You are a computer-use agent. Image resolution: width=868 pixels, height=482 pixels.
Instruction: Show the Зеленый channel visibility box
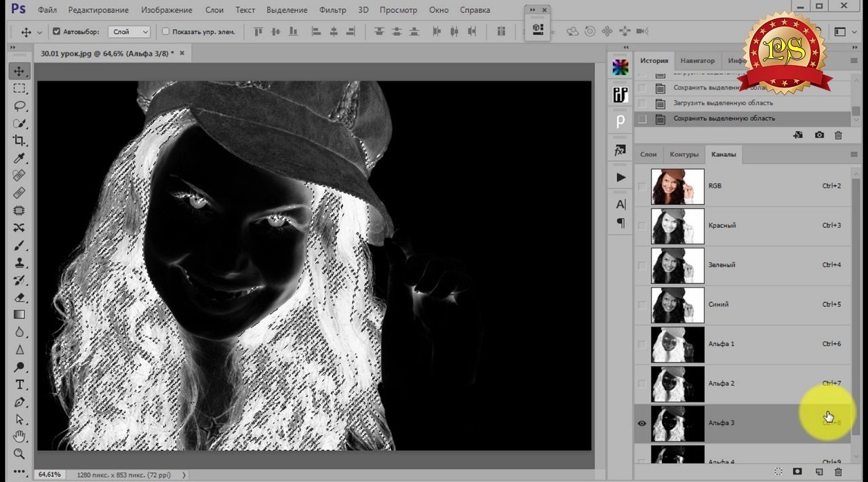pyautogui.click(x=642, y=265)
